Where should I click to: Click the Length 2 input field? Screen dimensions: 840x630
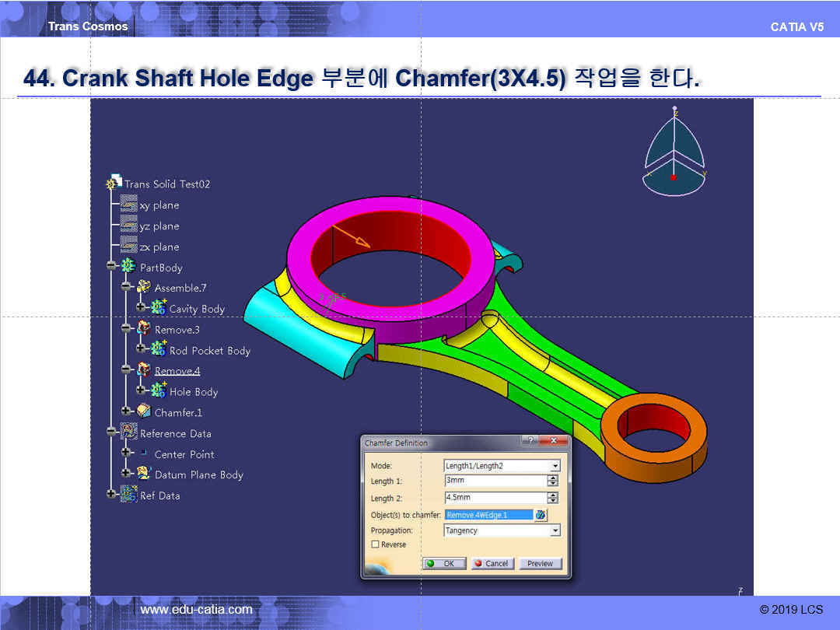tap(495, 498)
